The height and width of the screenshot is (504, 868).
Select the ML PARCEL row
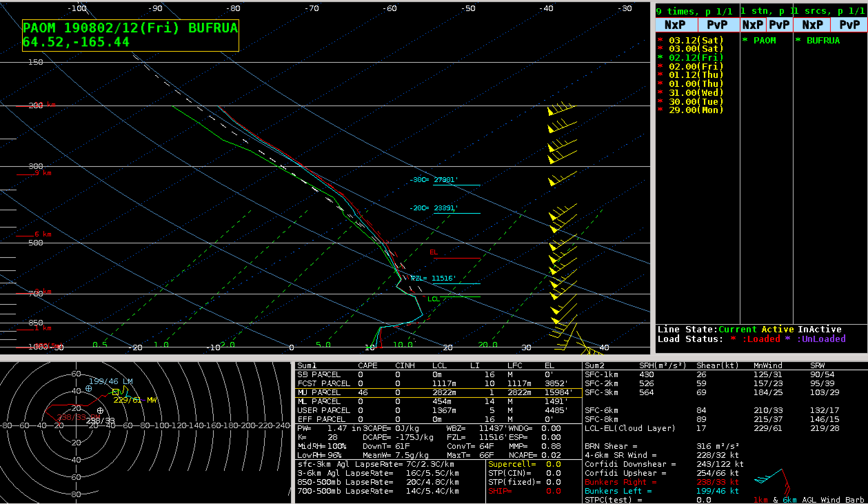tap(438, 401)
